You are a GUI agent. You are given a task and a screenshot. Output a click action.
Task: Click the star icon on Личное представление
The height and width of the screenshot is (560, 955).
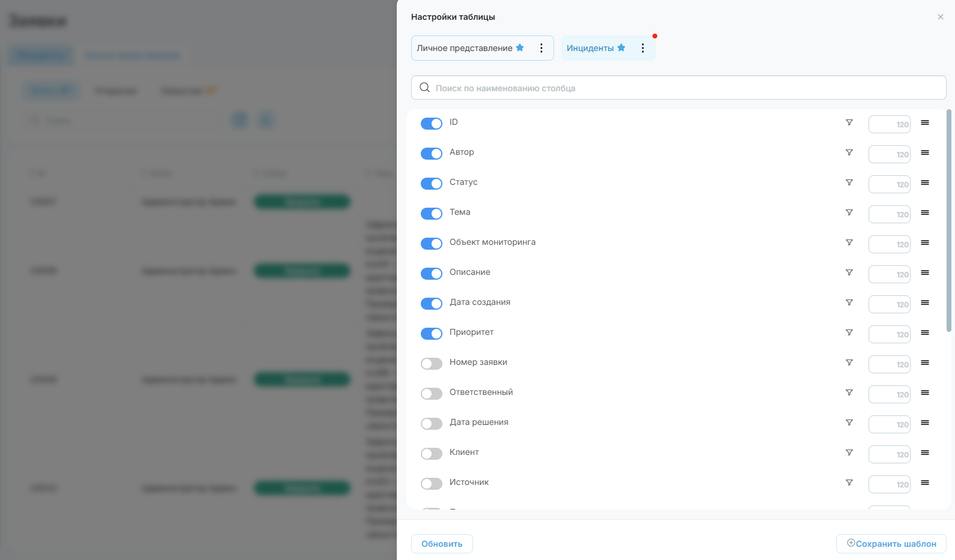pos(520,47)
